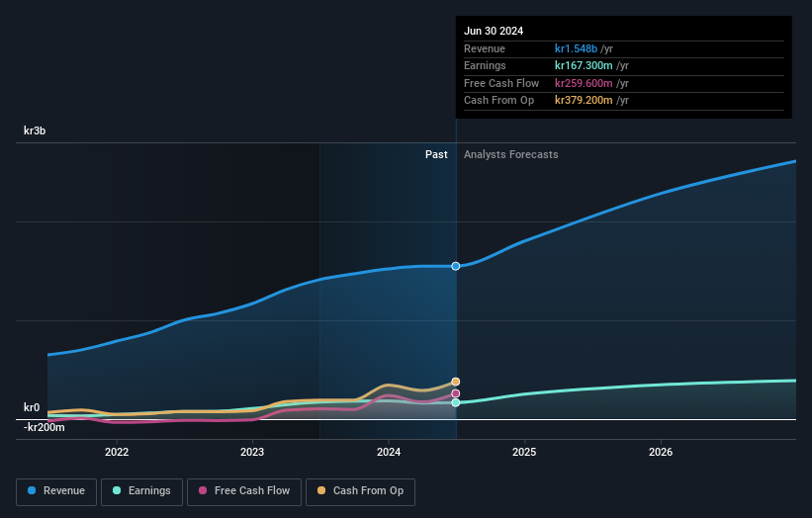
Task: Click the 2023 x-axis label
Action: 252,452
